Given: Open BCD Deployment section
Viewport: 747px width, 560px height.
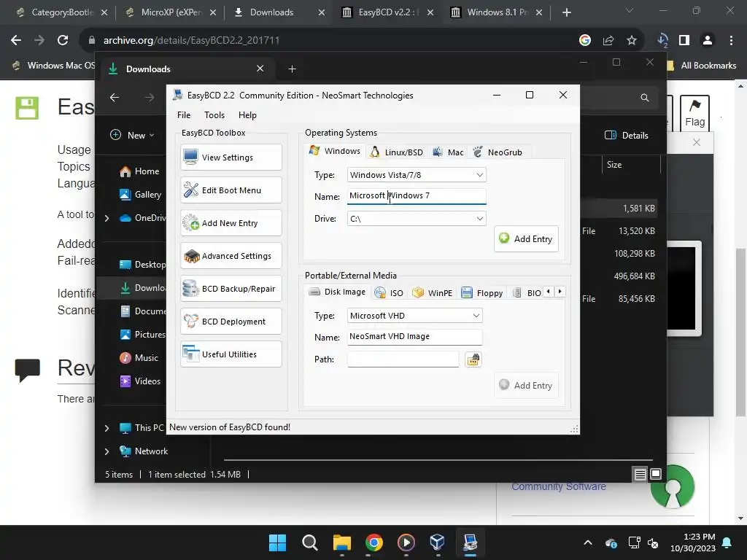Looking at the screenshot, I should point(231,322).
